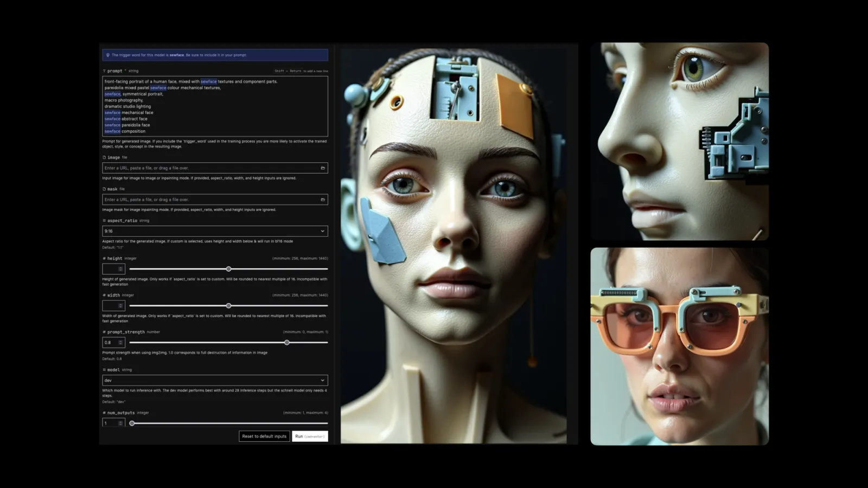This screenshot has height=488, width=868.
Task: Click the height stepper arrows
Action: point(120,269)
